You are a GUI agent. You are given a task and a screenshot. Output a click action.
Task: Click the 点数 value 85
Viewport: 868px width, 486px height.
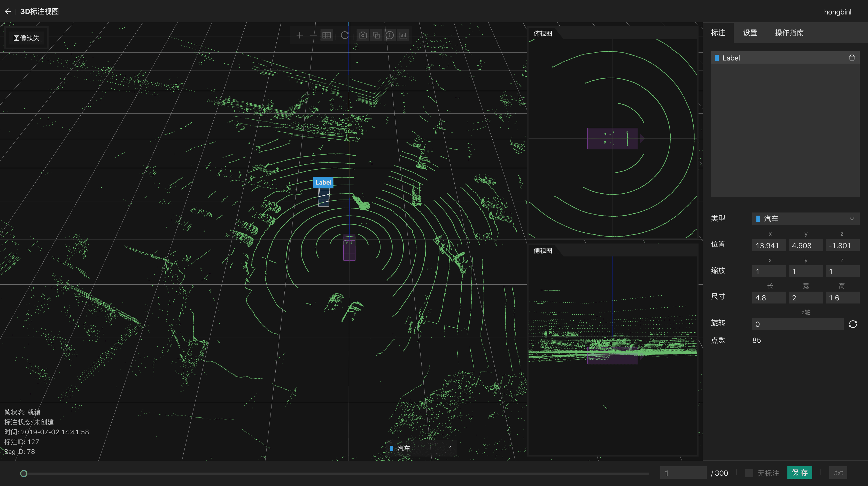(756, 340)
